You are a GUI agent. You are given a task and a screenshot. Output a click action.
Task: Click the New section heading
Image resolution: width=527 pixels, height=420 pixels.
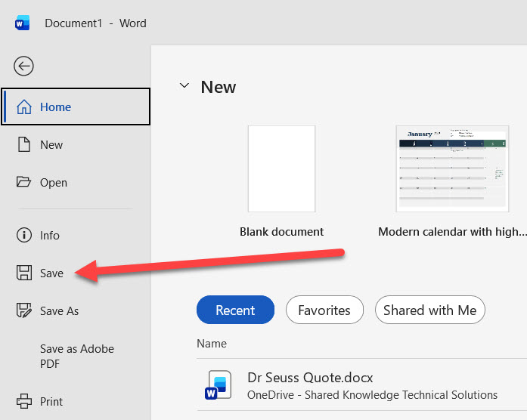(219, 87)
